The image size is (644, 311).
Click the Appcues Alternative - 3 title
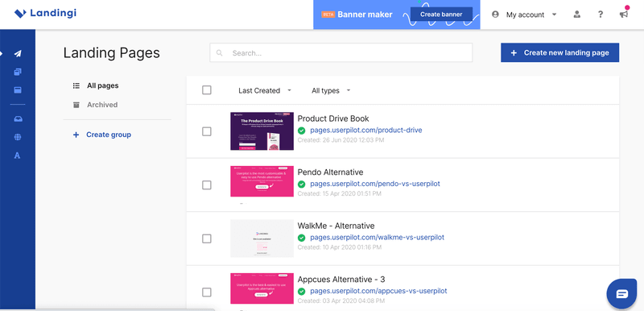click(x=341, y=280)
